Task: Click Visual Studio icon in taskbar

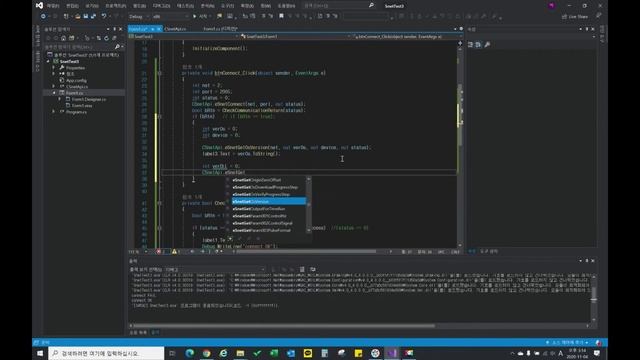Action: (x=392, y=353)
